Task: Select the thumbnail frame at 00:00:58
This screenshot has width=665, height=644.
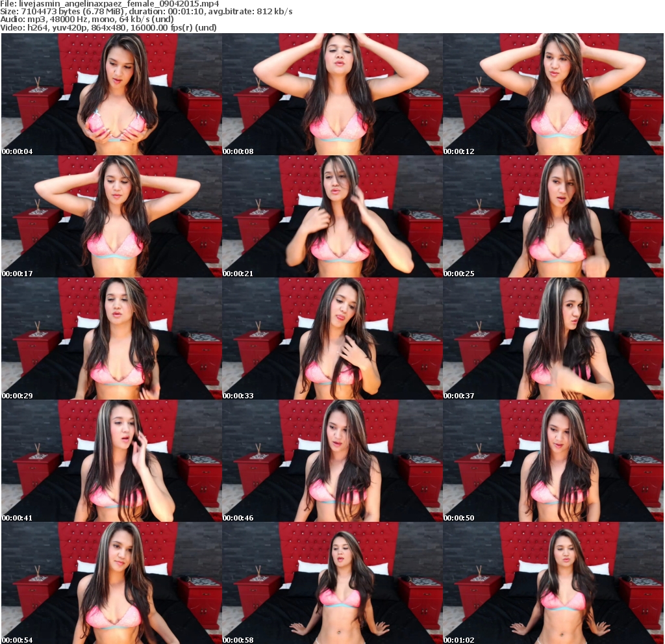Action: [332, 583]
